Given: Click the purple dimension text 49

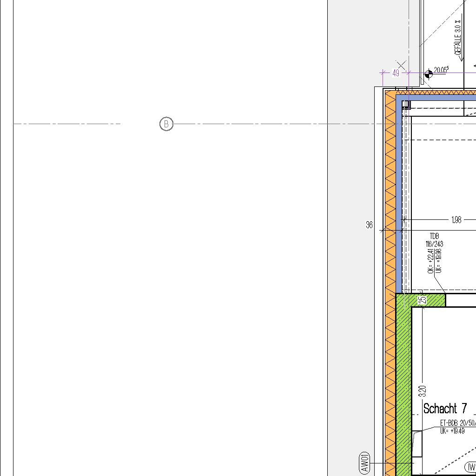Looking at the screenshot, I should click(396, 73).
